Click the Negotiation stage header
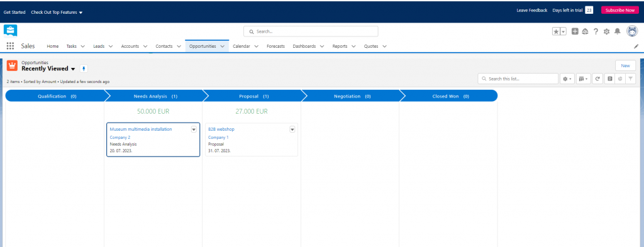 (352, 96)
